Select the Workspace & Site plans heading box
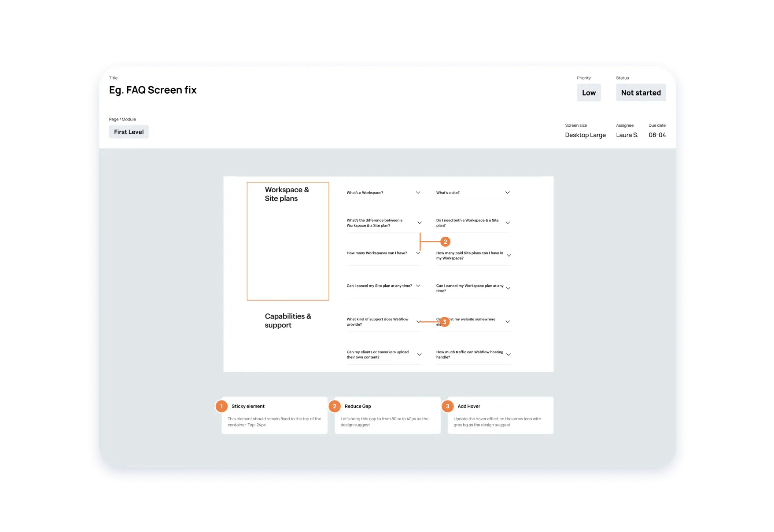 click(x=287, y=241)
